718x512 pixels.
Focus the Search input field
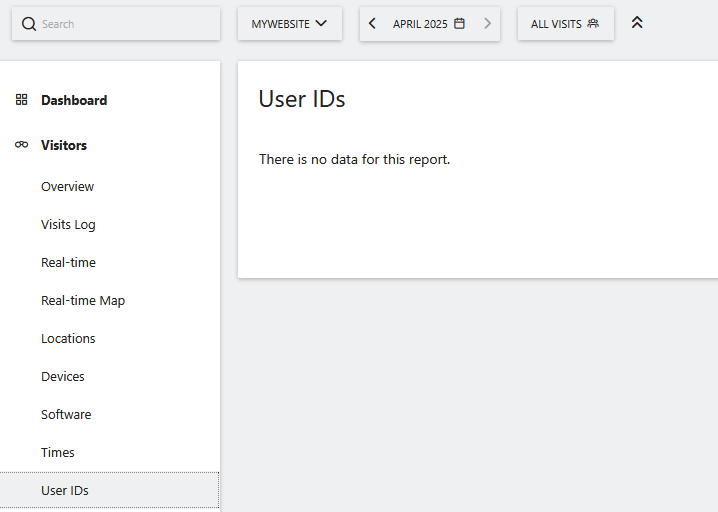[116, 24]
